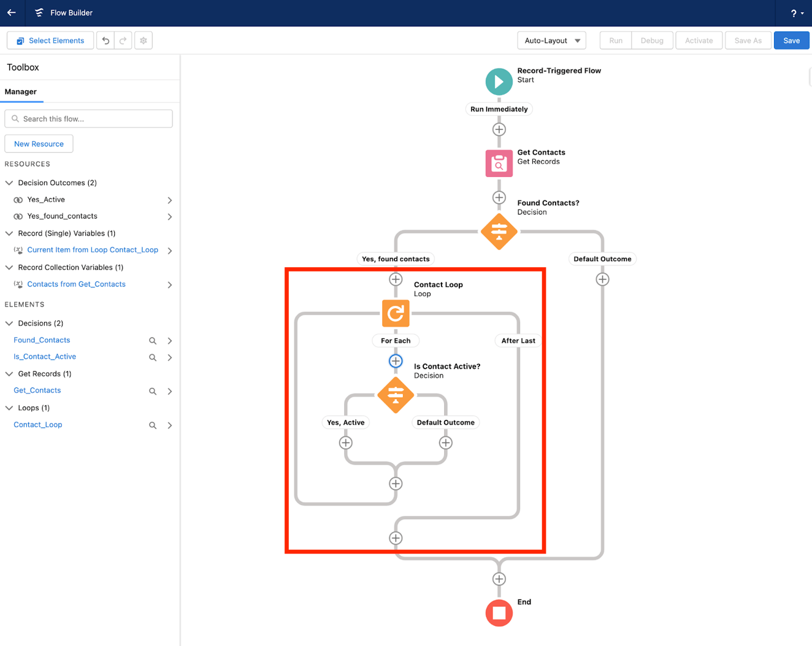Viewport: 812px width, 646px height.
Task: Click the Record-Triggered Flow Start icon
Action: click(x=499, y=81)
